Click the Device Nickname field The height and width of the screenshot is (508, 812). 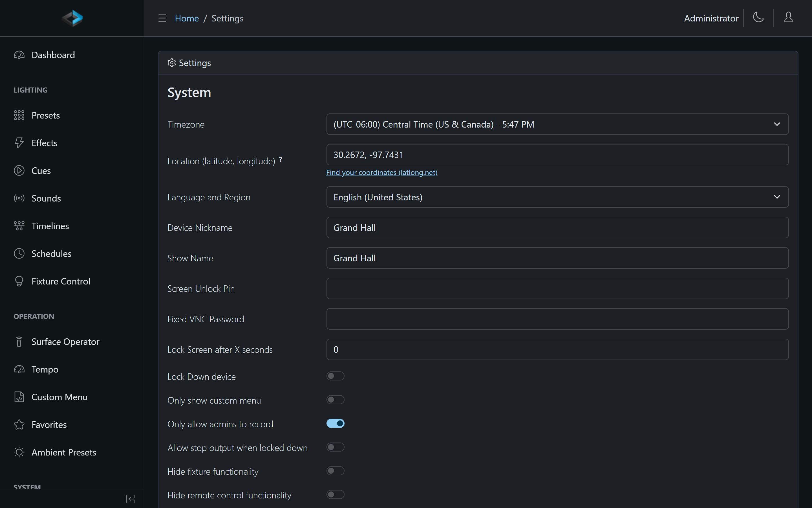(x=557, y=227)
